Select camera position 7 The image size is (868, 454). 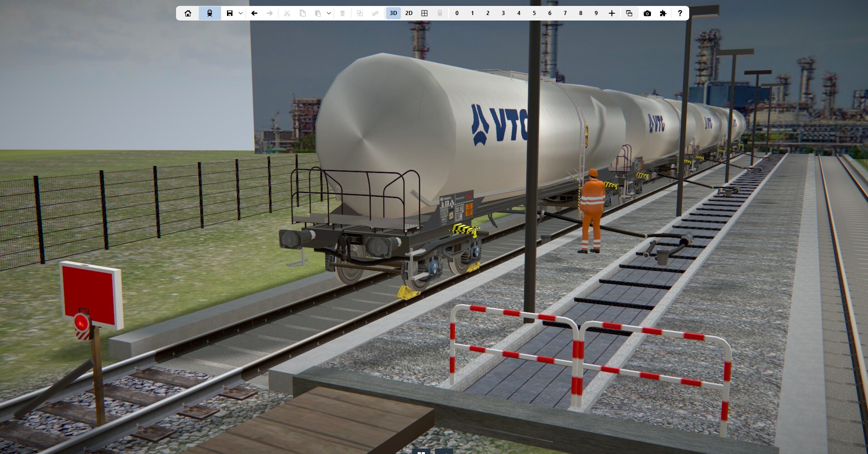tap(565, 13)
